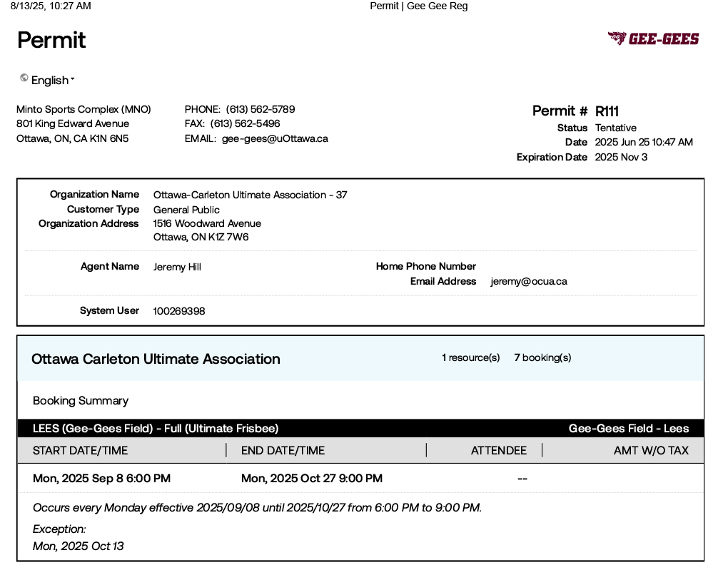
Task: Click print timestamp 8/13/25, 10:27 AM
Action: (51, 6)
